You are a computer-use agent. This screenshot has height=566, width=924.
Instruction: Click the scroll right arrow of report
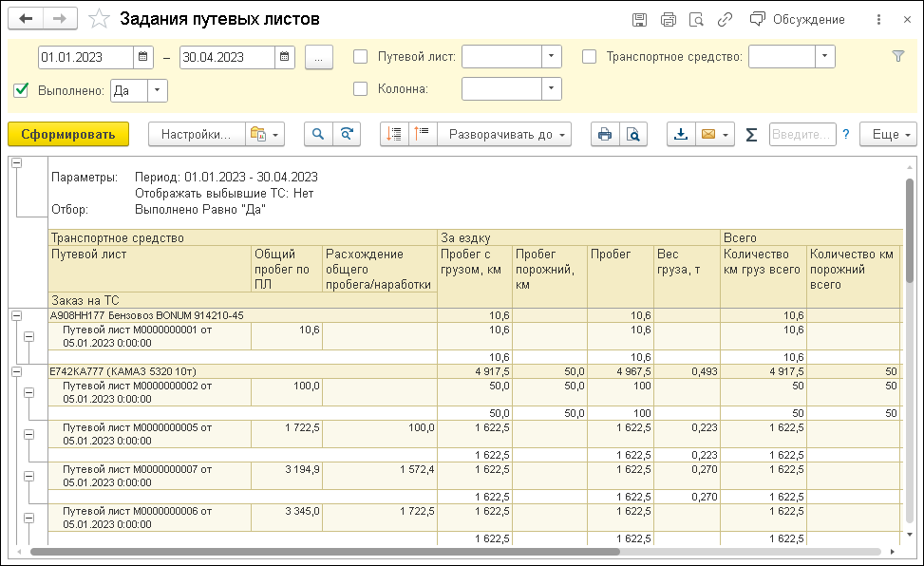pyautogui.click(x=892, y=552)
